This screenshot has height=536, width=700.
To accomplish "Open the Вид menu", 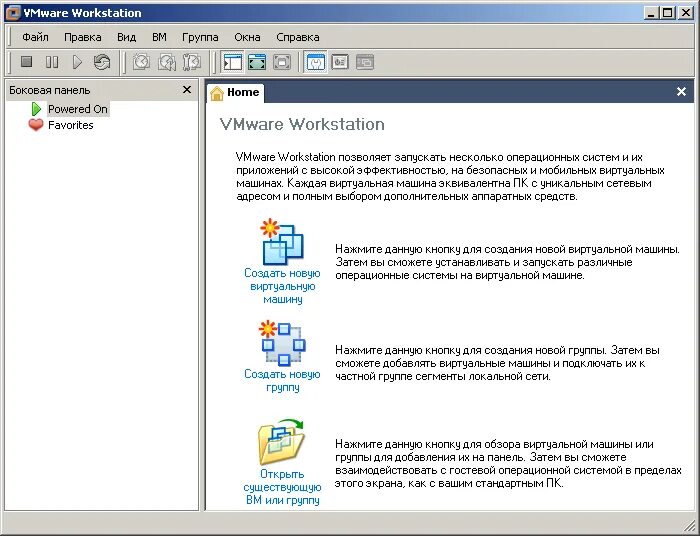I will [x=126, y=37].
